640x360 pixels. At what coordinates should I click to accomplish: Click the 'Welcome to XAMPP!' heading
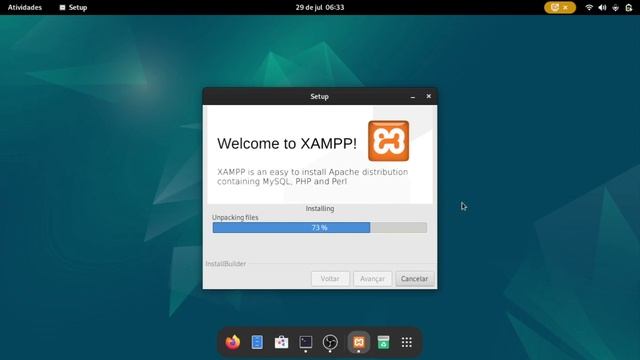point(287,143)
